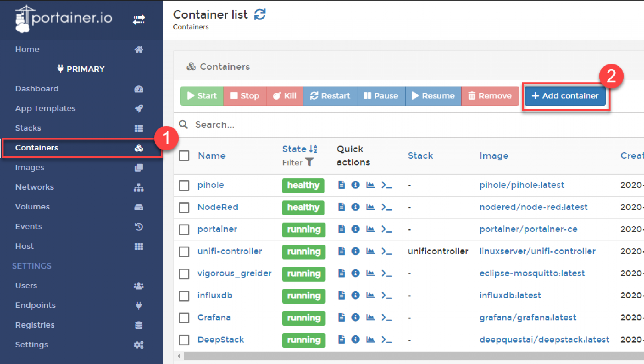
Task: Check the select-all containers checkbox in header
Action: 184,155
